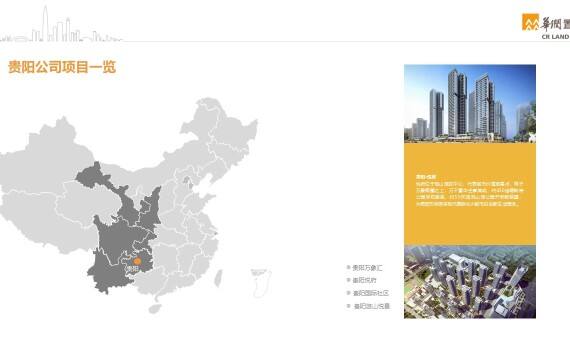The image size is (570, 360).
Task: Click the bullet beside 贵阳悦府
Action: point(348,280)
